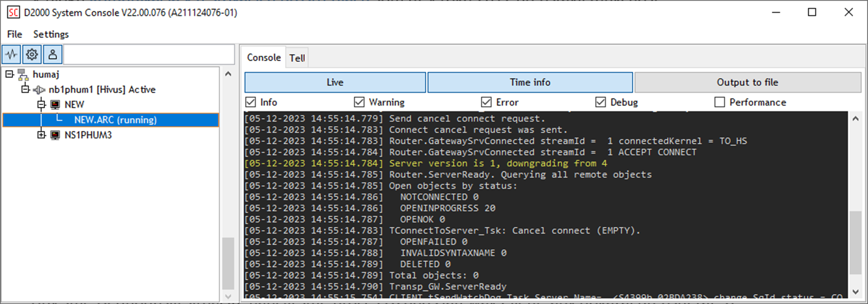Switch to the Console tab
This screenshot has width=868, height=304.
(264, 57)
